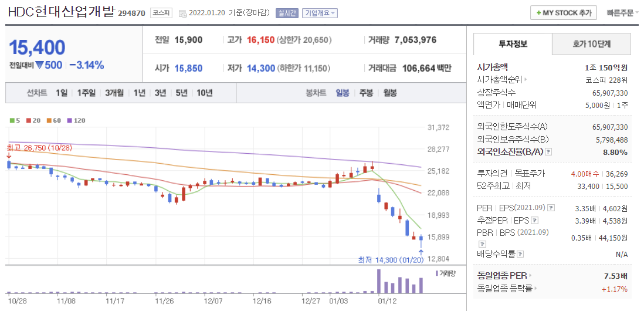The height and width of the screenshot is (311, 644).
Task: Click the calendar icon beside 2022.01.20
Action: (183, 13)
